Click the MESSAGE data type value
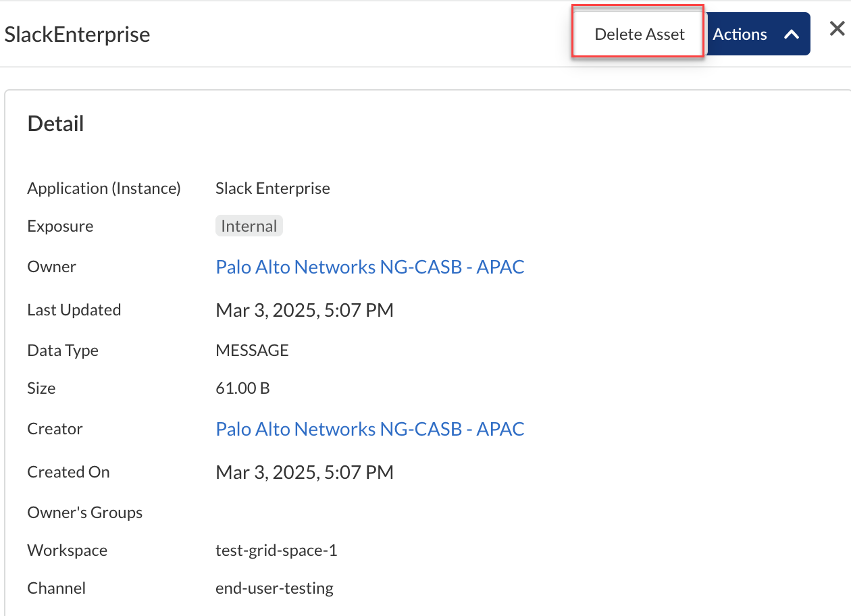851x616 pixels. click(252, 351)
